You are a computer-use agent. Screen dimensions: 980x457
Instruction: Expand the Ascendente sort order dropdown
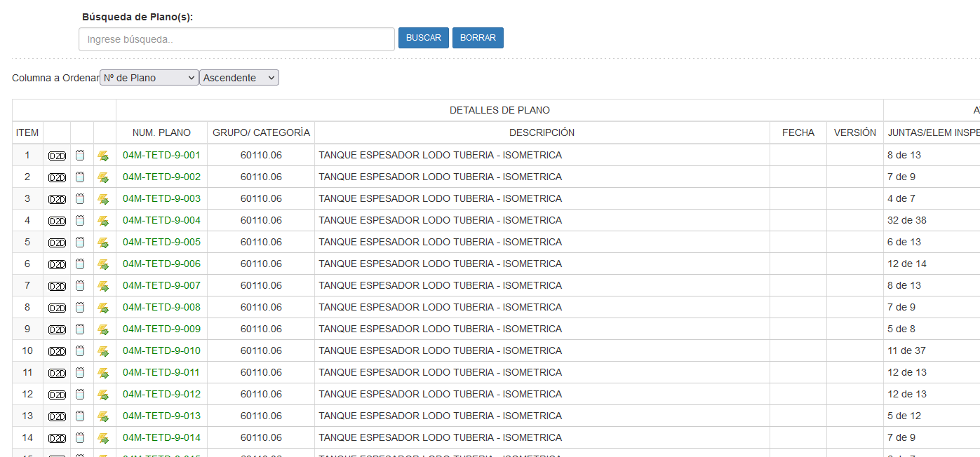pos(239,78)
